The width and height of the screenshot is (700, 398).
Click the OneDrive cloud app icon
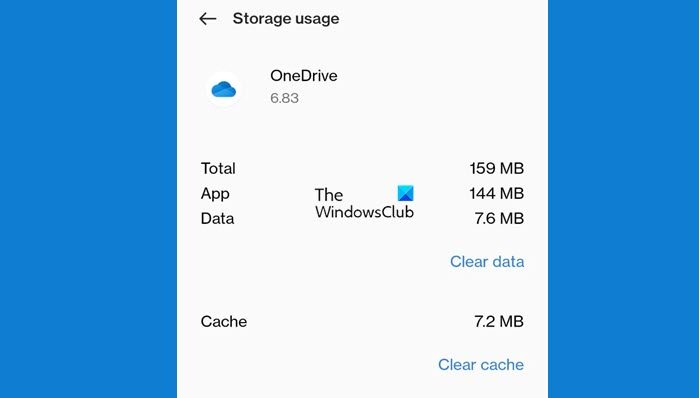(224, 89)
